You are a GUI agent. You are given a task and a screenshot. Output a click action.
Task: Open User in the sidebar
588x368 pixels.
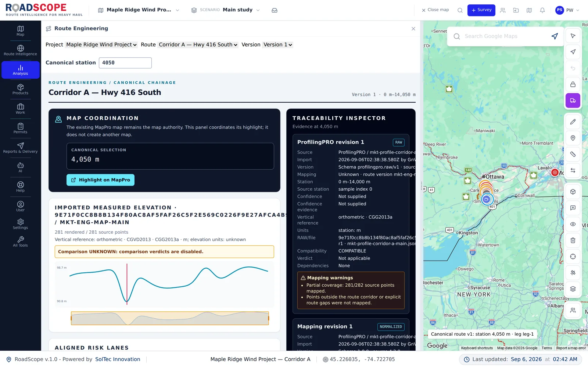click(x=20, y=206)
